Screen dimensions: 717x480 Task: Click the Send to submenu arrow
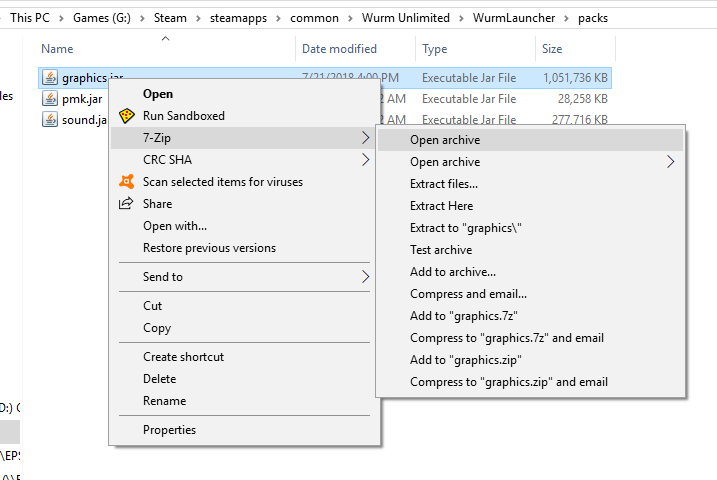(x=365, y=277)
